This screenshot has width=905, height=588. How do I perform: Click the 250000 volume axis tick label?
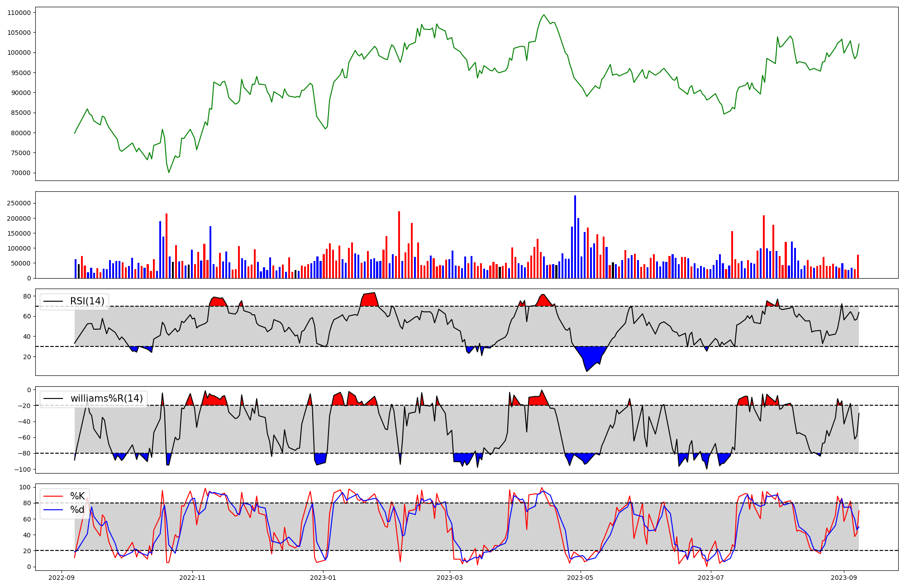(x=19, y=203)
